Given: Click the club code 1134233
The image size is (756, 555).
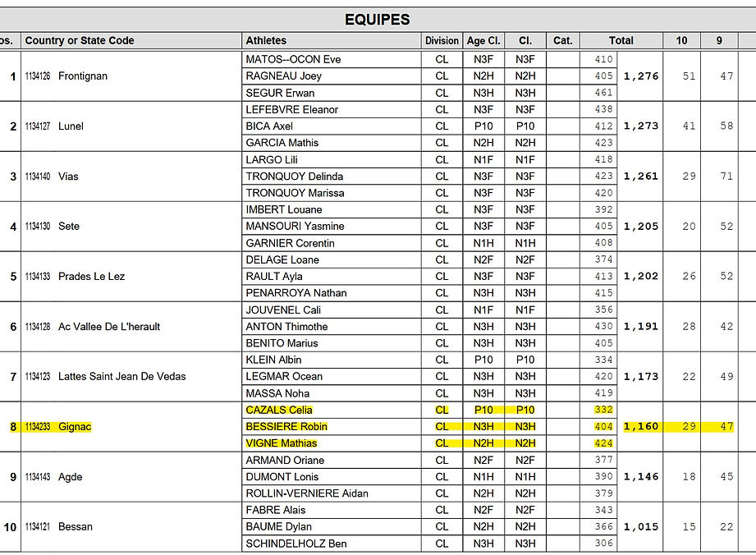Looking at the screenshot, I should pyautogui.click(x=38, y=427).
